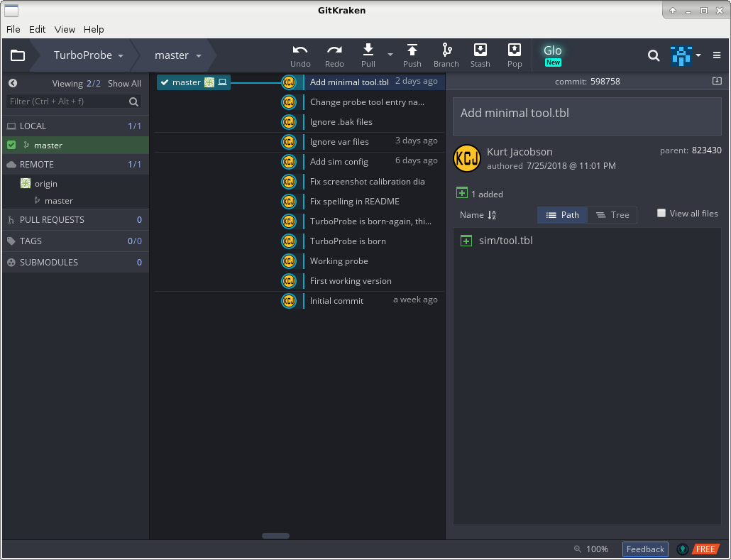The height and width of the screenshot is (560, 731).
Task: Click the name sort order icon
Action: (x=492, y=215)
